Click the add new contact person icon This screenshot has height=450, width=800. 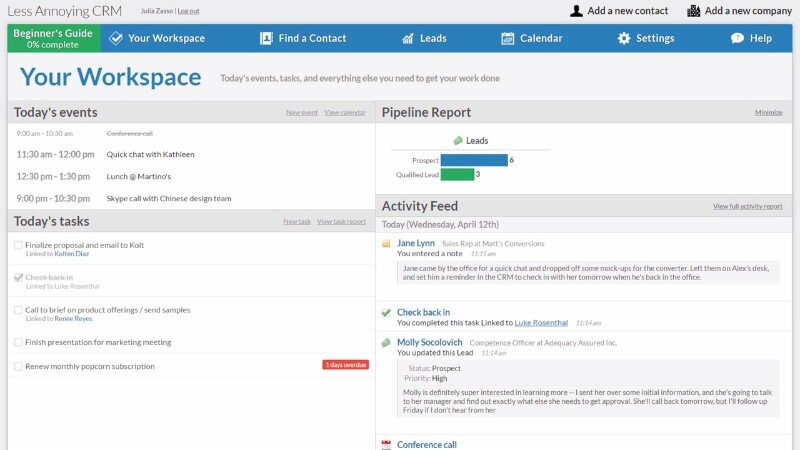tap(576, 11)
